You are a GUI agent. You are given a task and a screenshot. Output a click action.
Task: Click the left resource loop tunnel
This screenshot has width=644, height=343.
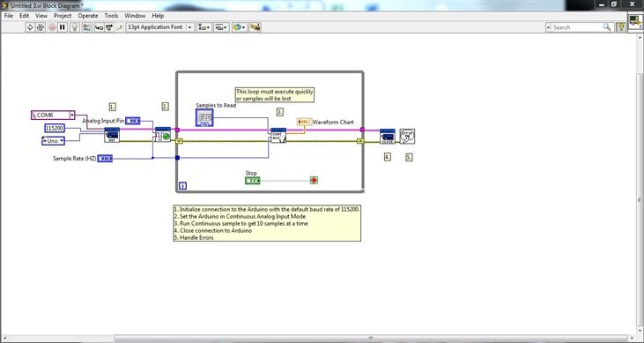177,130
